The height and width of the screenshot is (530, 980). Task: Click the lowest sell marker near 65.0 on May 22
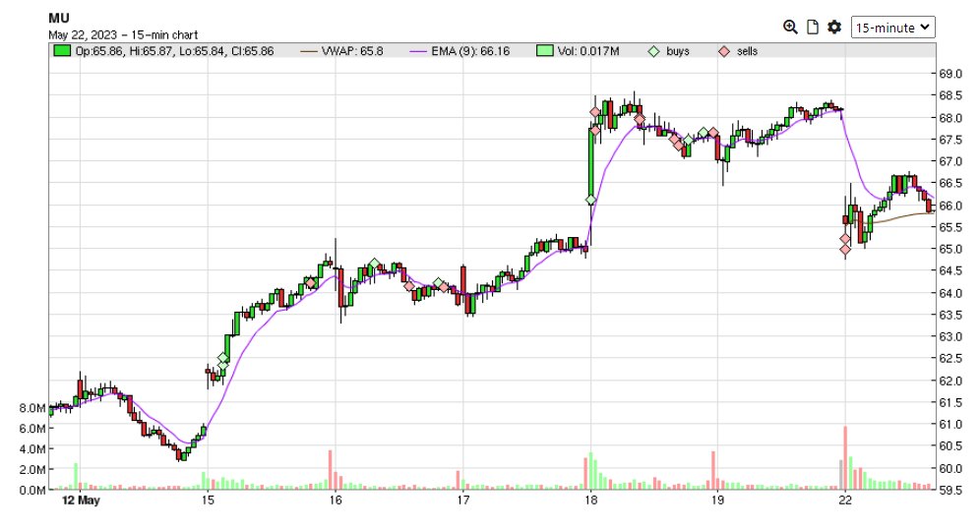[x=845, y=250]
